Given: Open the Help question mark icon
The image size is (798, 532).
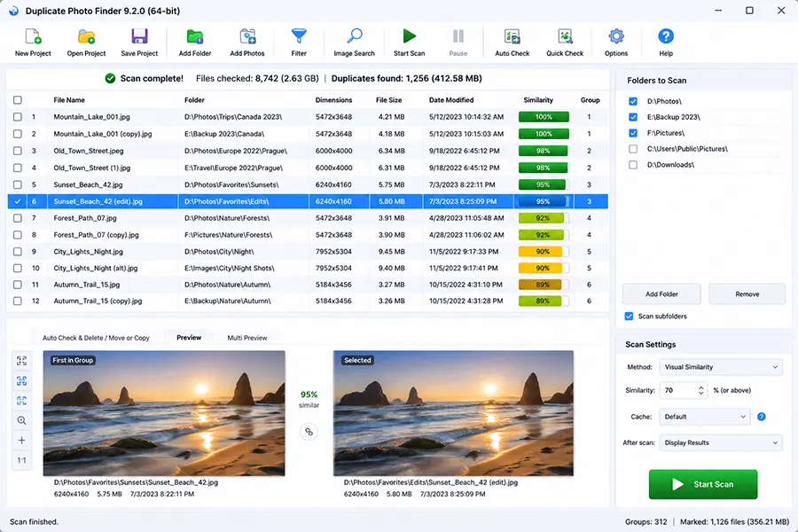Looking at the screenshot, I should click(x=666, y=36).
